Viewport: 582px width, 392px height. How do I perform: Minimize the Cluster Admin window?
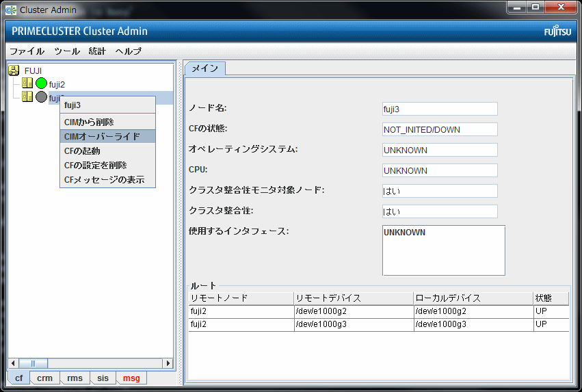516,7
